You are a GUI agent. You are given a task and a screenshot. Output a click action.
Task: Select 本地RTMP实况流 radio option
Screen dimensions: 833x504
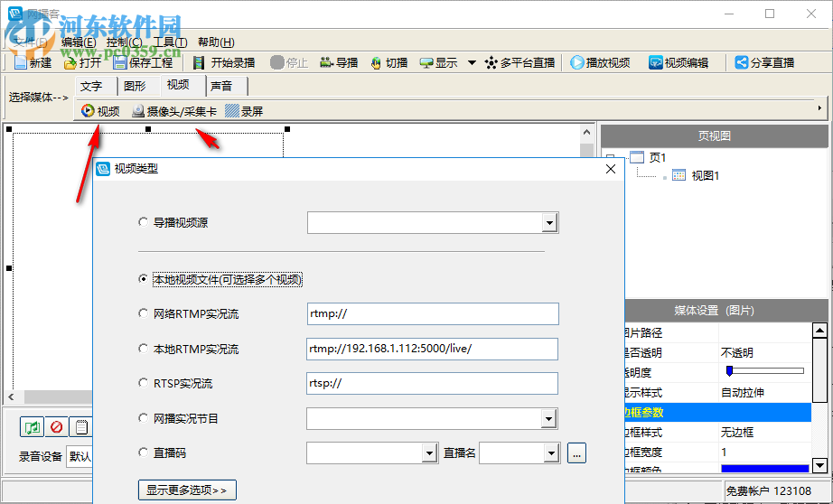pos(143,349)
